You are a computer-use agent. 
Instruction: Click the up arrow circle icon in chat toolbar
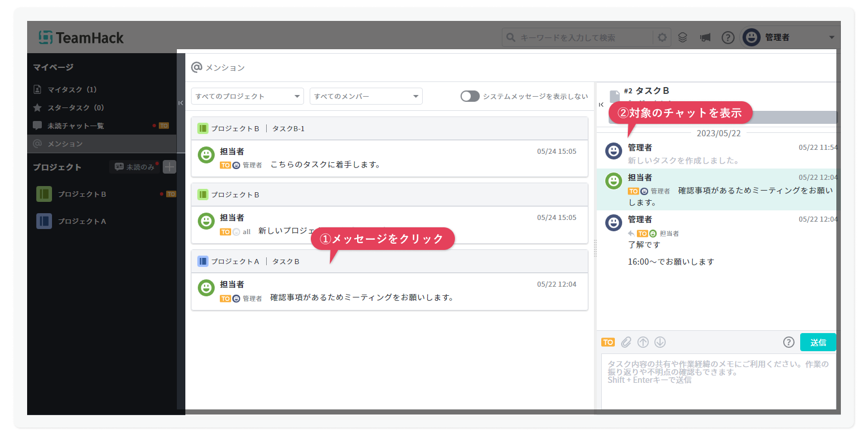tap(643, 342)
